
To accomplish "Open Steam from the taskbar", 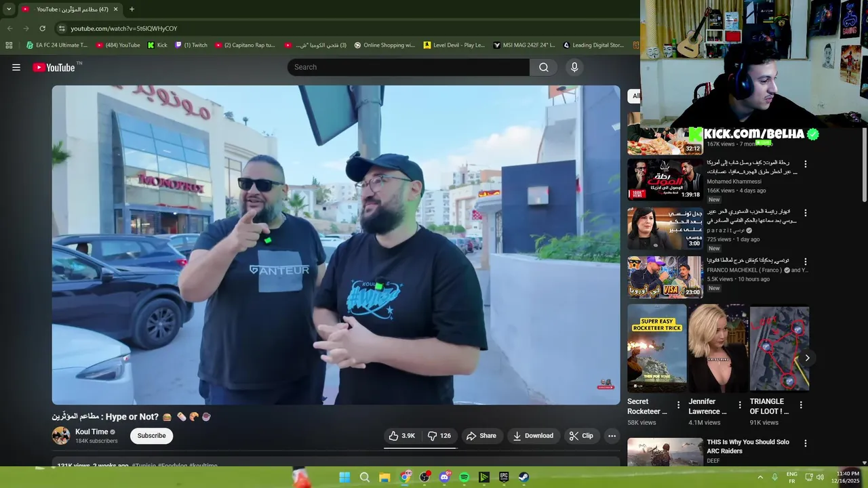I will (x=524, y=477).
